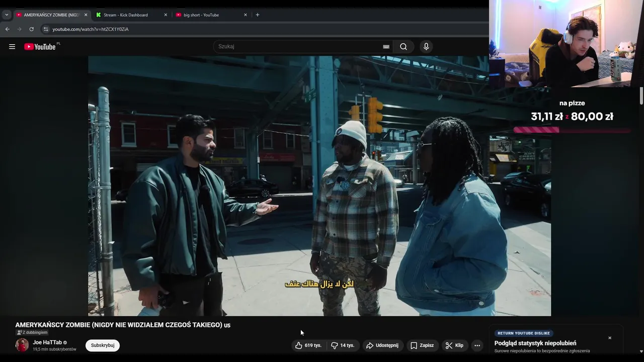
Task: Click the video player to pause
Action: (319, 186)
